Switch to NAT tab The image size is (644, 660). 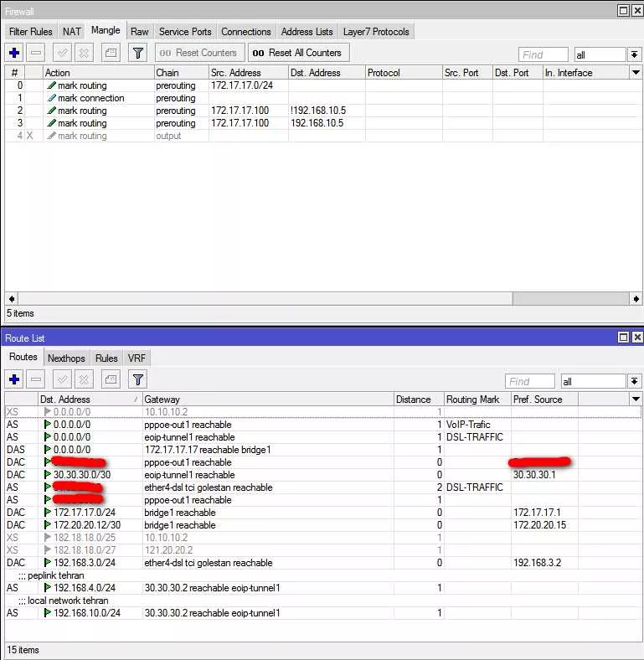tap(71, 32)
